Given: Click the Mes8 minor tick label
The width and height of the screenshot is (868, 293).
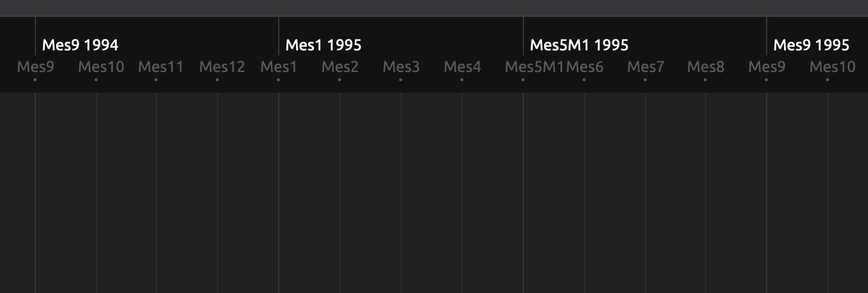Looking at the screenshot, I should pyautogui.click(x=706, y=67).
